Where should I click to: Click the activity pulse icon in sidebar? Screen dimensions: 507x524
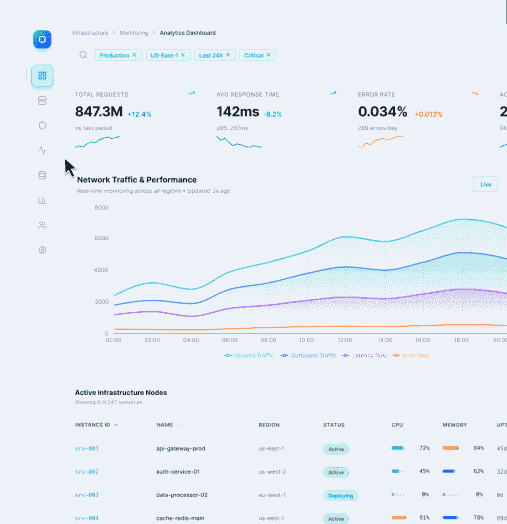coord(42,150)
